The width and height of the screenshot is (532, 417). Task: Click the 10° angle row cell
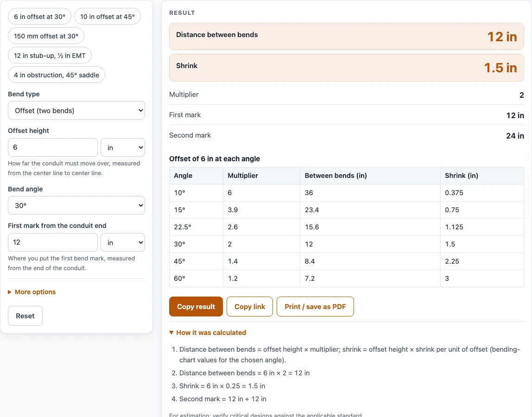(196, 193)
